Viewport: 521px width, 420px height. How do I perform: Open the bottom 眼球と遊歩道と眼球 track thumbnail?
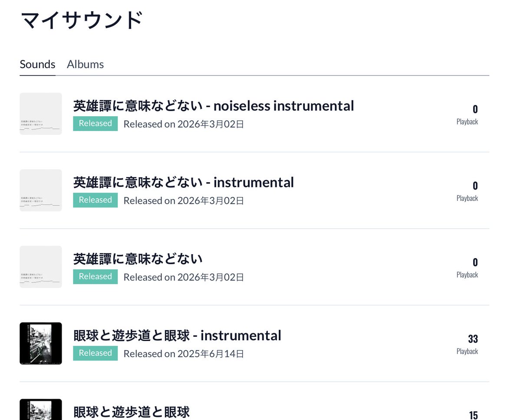pos(41,410)
